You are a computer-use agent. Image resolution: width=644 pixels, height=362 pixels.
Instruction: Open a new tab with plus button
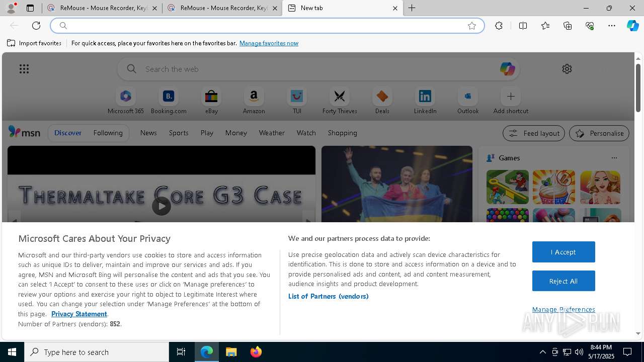pos(412,8)
